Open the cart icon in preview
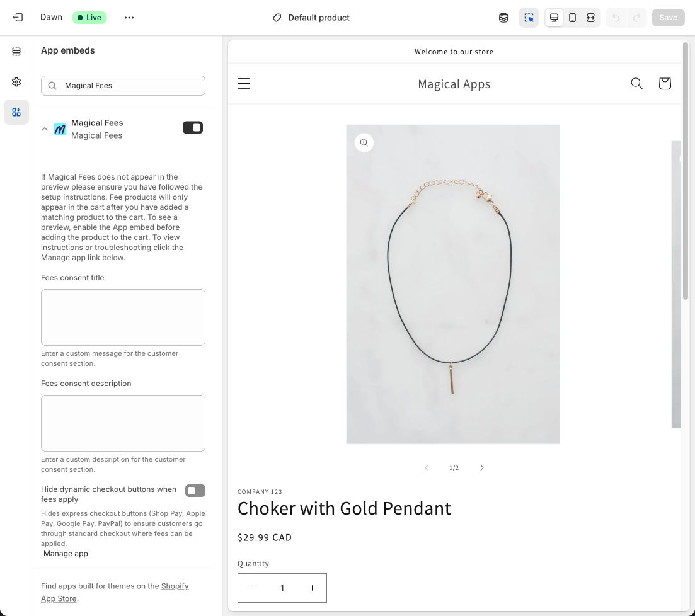695x616 pixels. pyautogui.click(x=665, y=83)
